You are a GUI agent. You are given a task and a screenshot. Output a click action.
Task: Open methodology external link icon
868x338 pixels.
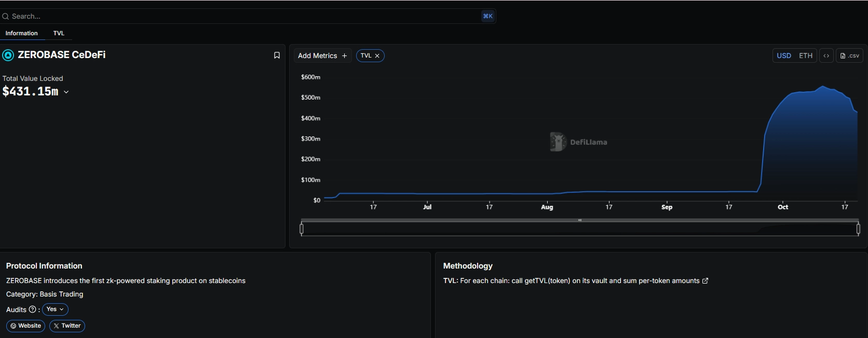(705, 281)
